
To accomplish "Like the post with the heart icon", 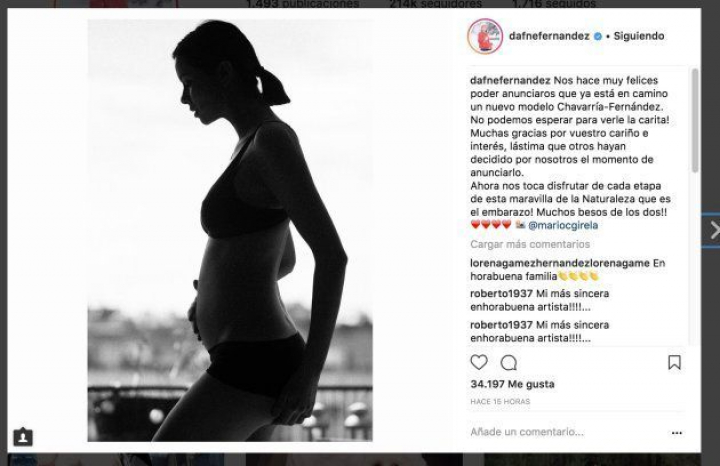I will pos(479,363).
